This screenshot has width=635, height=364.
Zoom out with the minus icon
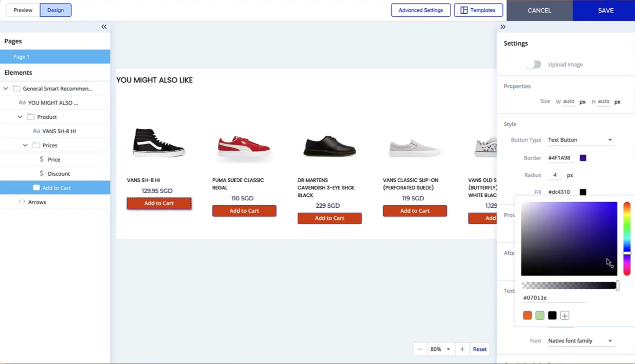click(420, 349)
